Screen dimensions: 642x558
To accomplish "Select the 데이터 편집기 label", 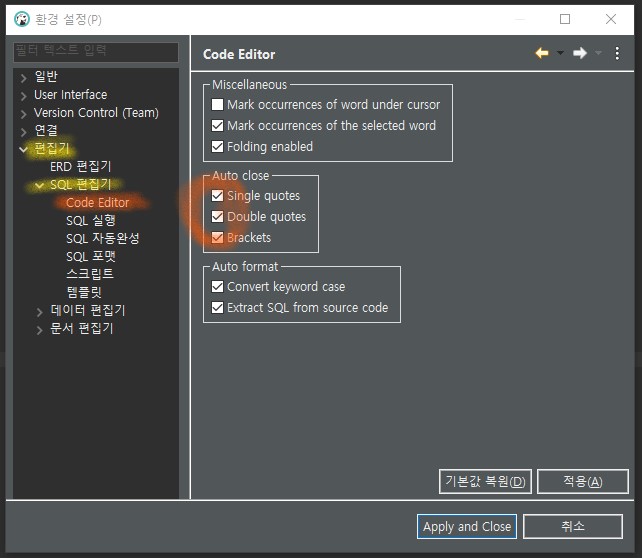I will (88, 310).
